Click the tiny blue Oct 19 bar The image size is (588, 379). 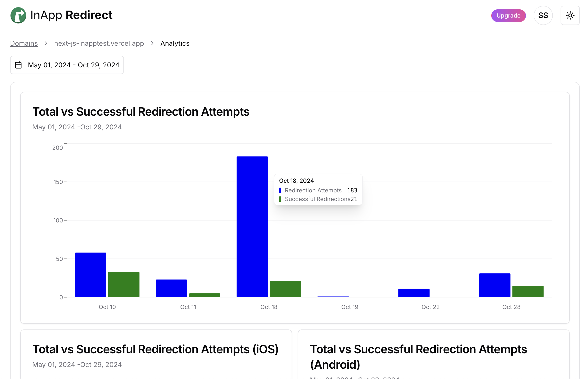(x=333, y=297)
